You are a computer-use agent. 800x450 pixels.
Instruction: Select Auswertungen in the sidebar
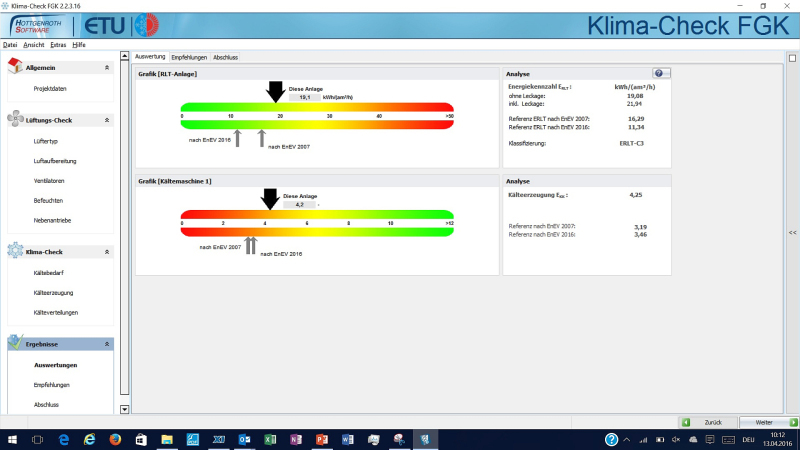(56, 365)
